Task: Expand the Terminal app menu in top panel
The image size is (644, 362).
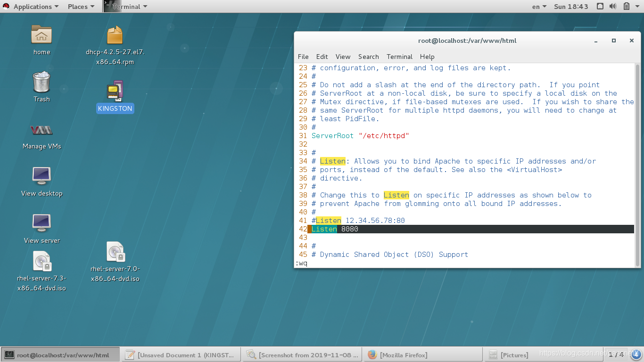Action: (x=130, y=7)
